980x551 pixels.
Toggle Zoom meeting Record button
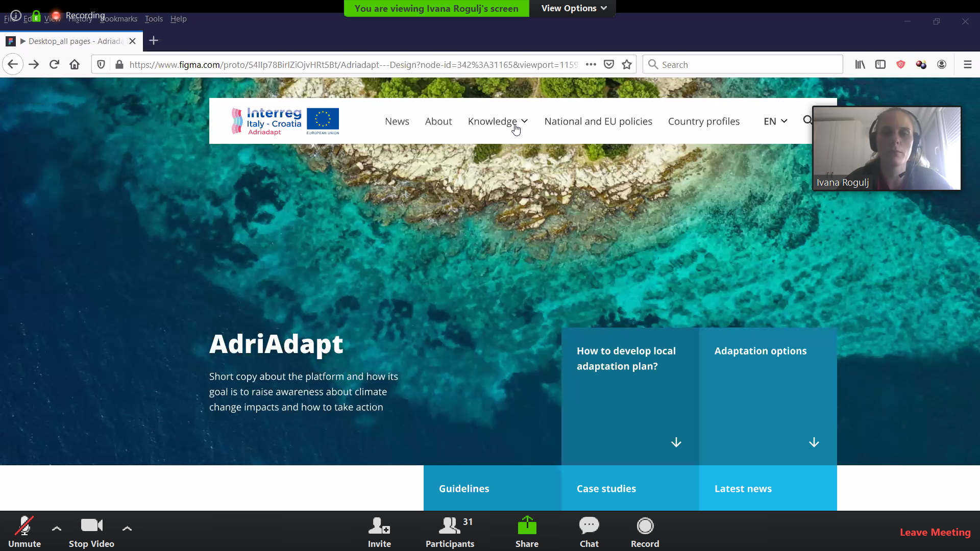(645, 532)
